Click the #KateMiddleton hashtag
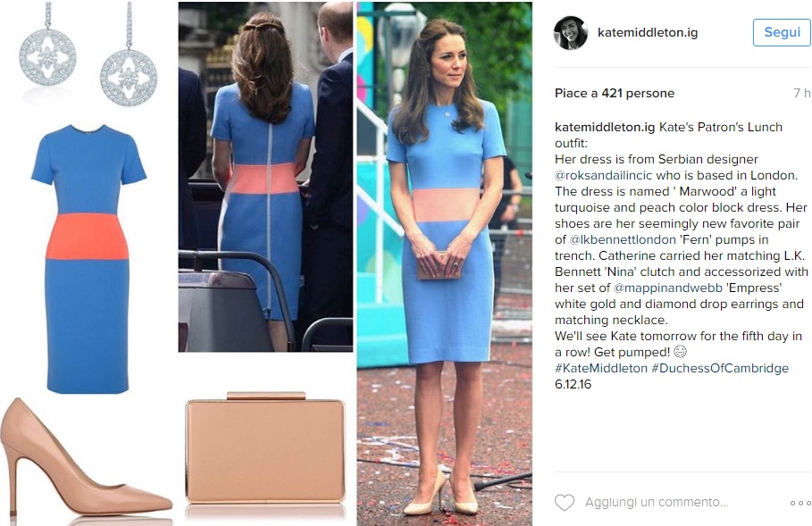This screenshot has width=812, height=526. click(x=601, y=368)
